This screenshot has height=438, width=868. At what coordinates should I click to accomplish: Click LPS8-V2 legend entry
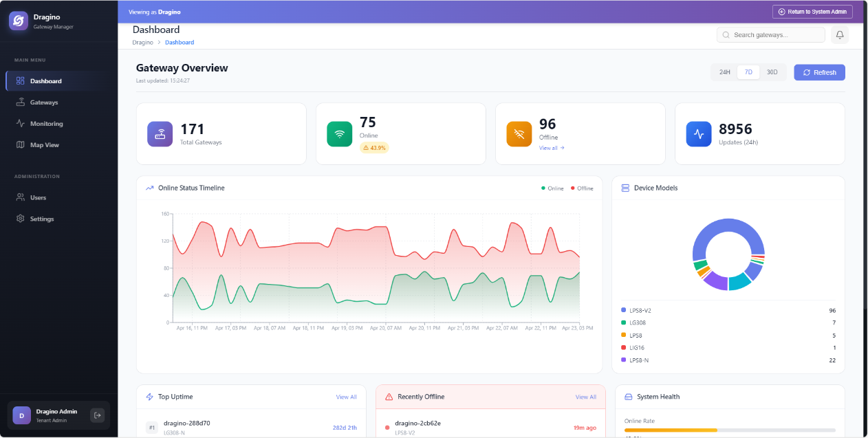(x=728, y=310)
